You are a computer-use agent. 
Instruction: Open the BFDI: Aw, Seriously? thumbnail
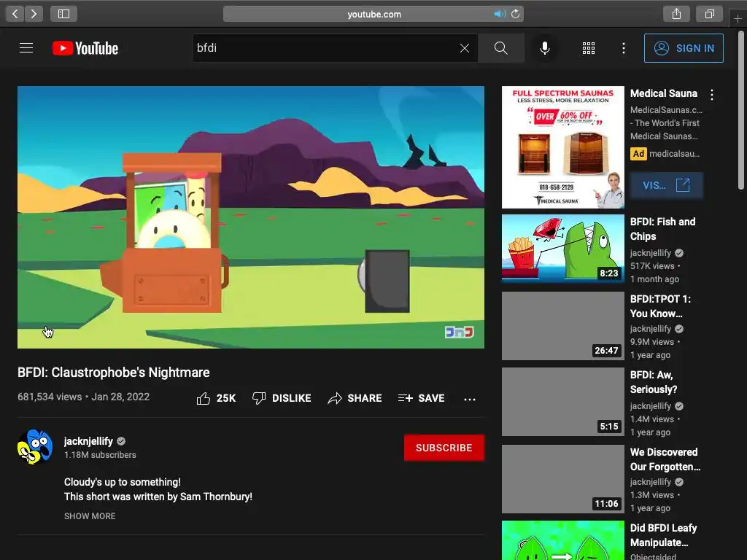pos(563,402)
